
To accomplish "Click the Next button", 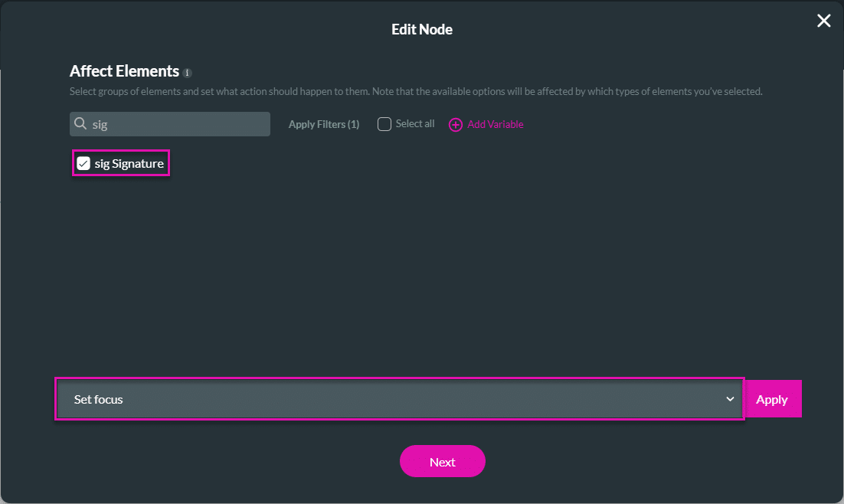I will pyautogui.click(x=443, y=461).
